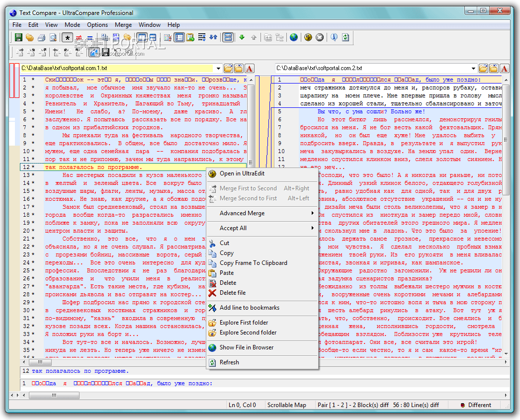Viewport: 520px width, 420px height.
Task: Expand the first file path dropdown
Action: pyautogui.click(x=218, y=69)
